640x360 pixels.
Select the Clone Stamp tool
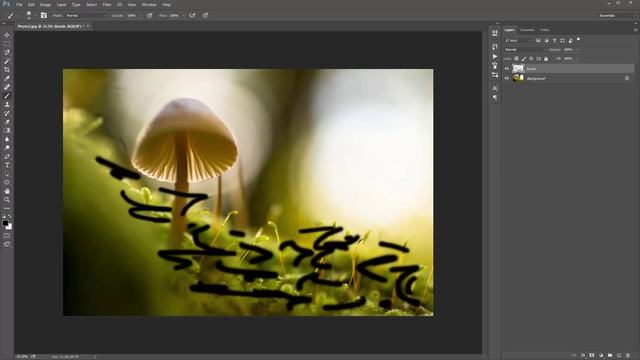(x=7, y=104)
